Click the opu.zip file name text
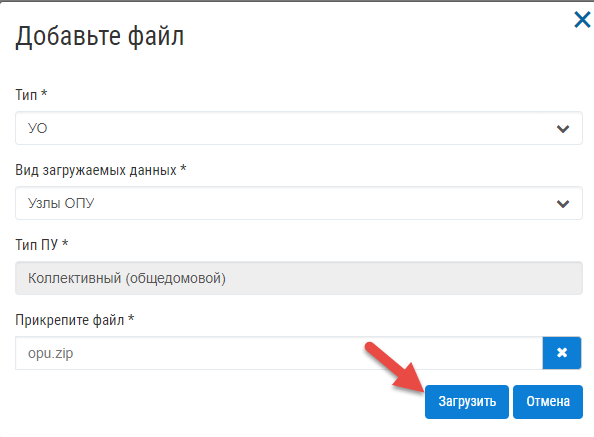594x437 pixels. pos(50,354)
